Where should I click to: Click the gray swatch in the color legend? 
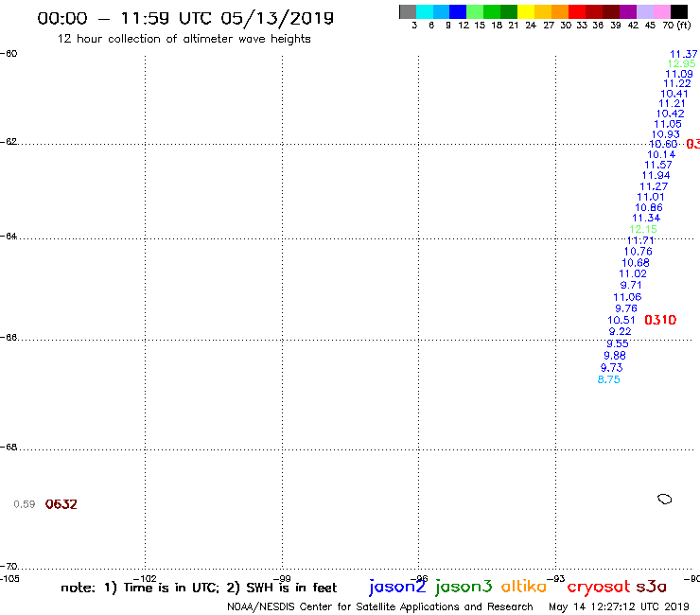tap(408, 11)
